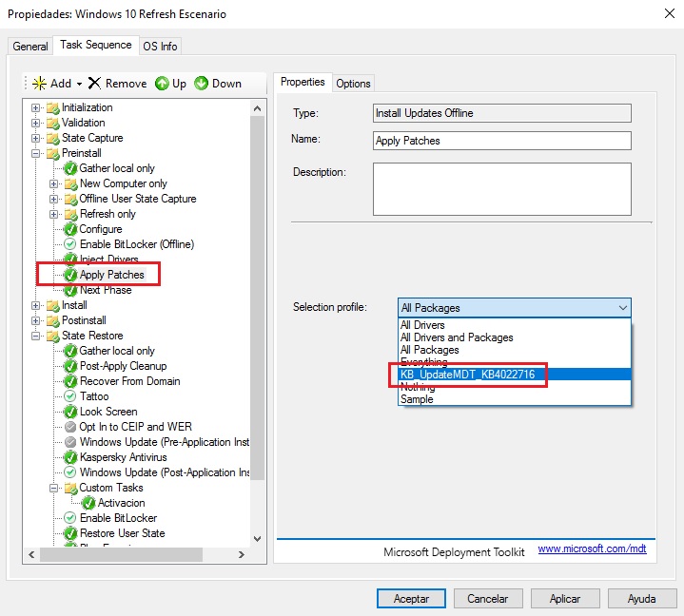
Task: Choose KB_UpdateMDT_KB4022716 from the list
Action: coord(468,375)
